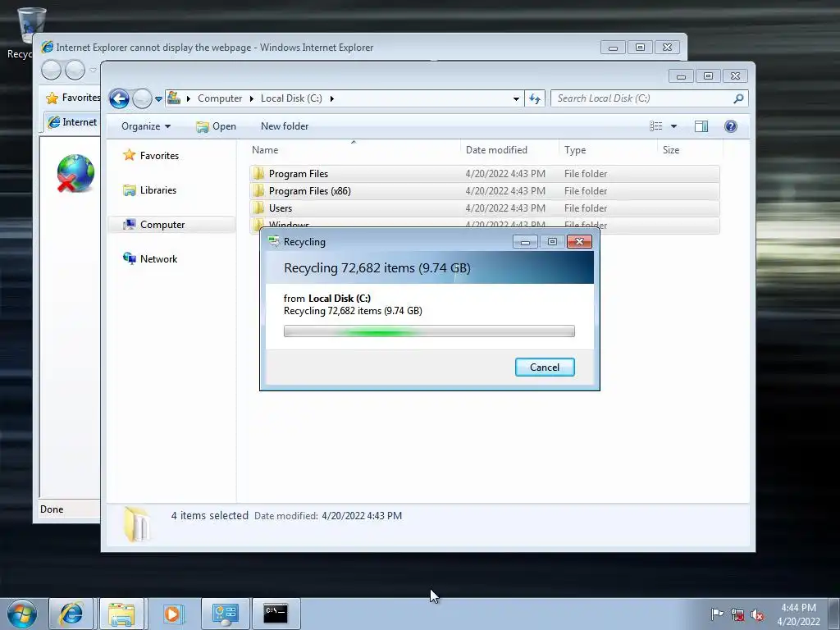Screen dimensions: 840x630
Task: Click Internet Explorer in the taskbar
Action: (71, 614)
